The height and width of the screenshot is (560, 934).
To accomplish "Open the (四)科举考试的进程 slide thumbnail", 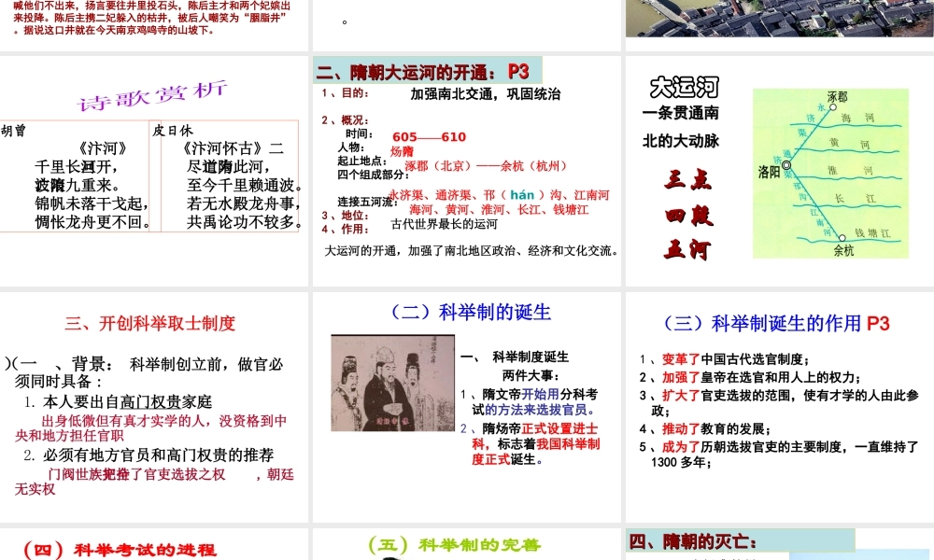I will point(154,544).
